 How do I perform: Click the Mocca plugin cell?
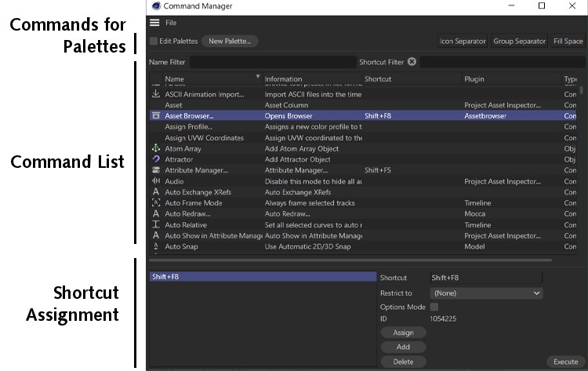[475, 214]
